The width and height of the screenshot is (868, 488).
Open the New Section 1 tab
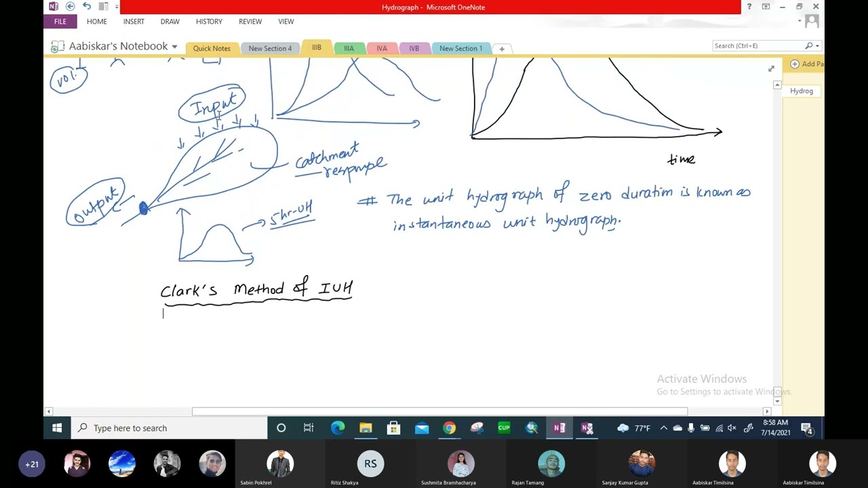coord(460,48)
